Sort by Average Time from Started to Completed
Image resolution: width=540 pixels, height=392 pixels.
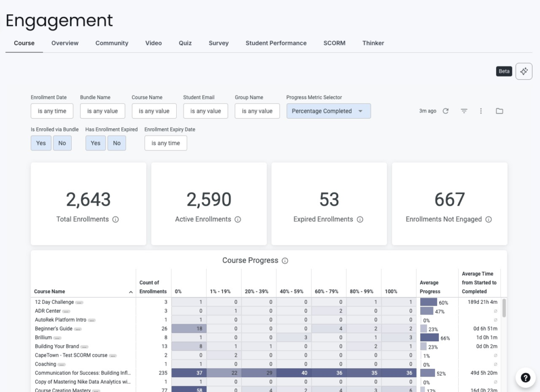tap(479, 282)
